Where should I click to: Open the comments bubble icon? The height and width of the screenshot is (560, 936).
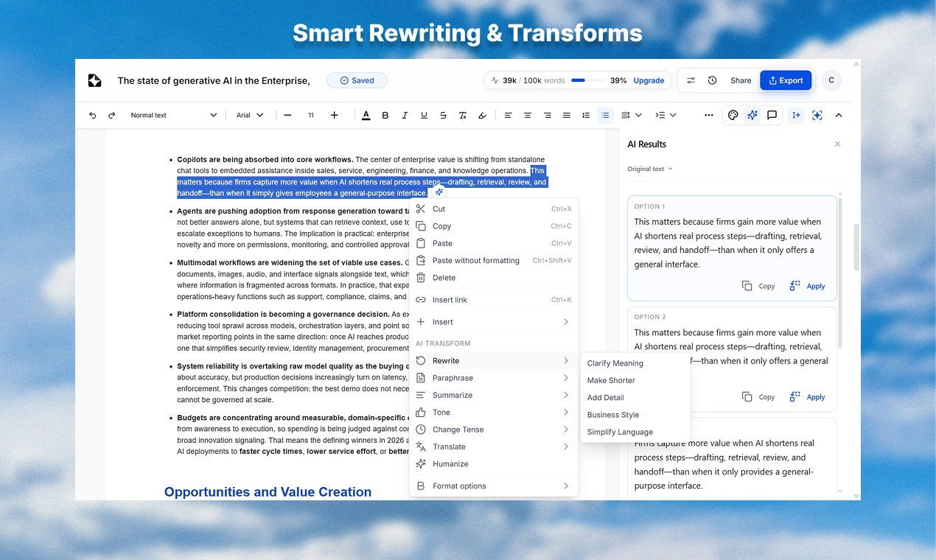tap(772, 115)
